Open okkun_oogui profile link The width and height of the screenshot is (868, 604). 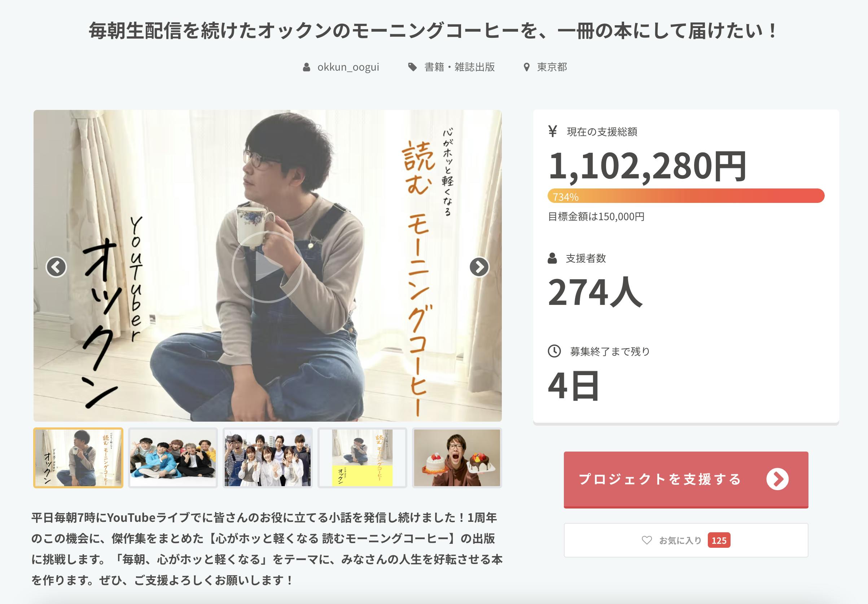pyautogui.click(x=348, y=67)
